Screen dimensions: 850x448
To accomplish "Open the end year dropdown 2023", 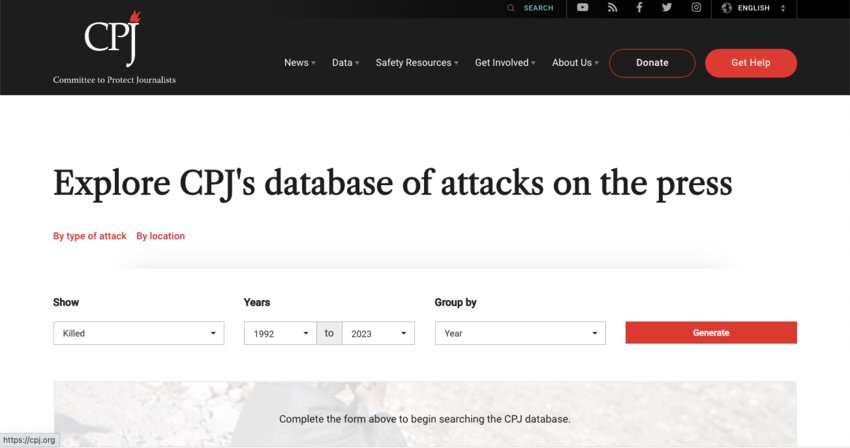I will (x=378, y=333).
